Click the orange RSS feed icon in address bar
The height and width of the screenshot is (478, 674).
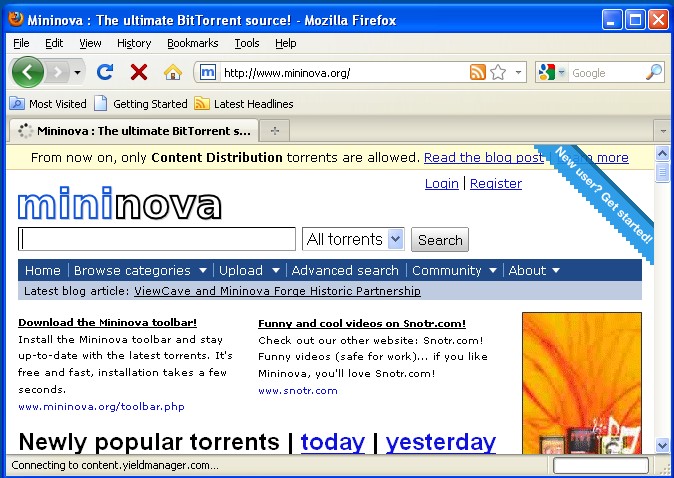[x=478, y=72]
